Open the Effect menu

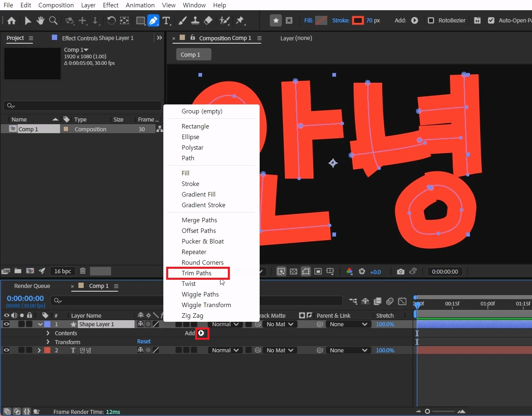click(x=111, y=5)
